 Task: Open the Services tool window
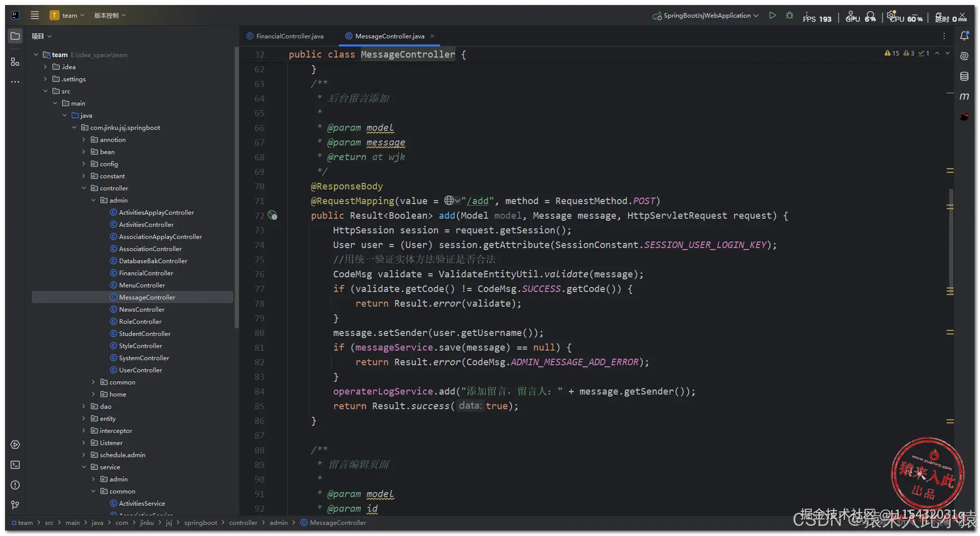pyautogui.click(x=15, y=445)
